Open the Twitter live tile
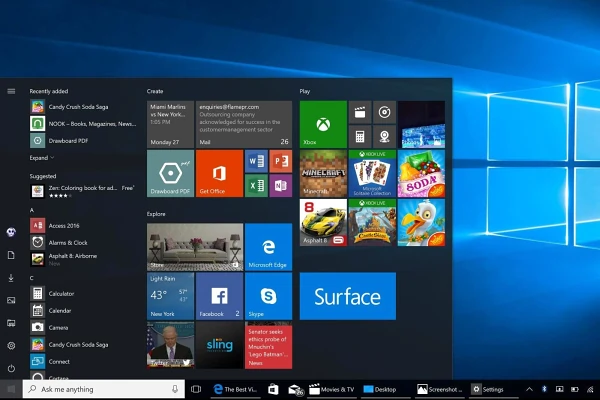The image size is (600, 400). (x=170, y=345)
